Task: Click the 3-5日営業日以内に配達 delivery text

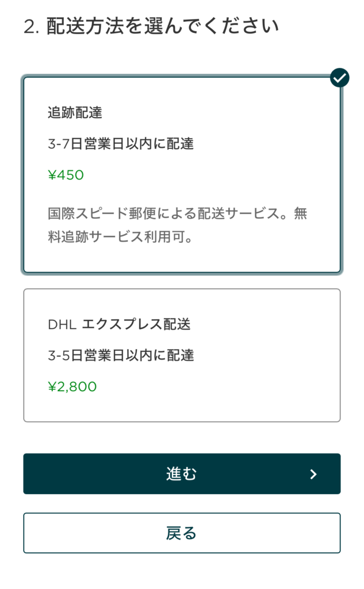Action: (x=121, y=355)
